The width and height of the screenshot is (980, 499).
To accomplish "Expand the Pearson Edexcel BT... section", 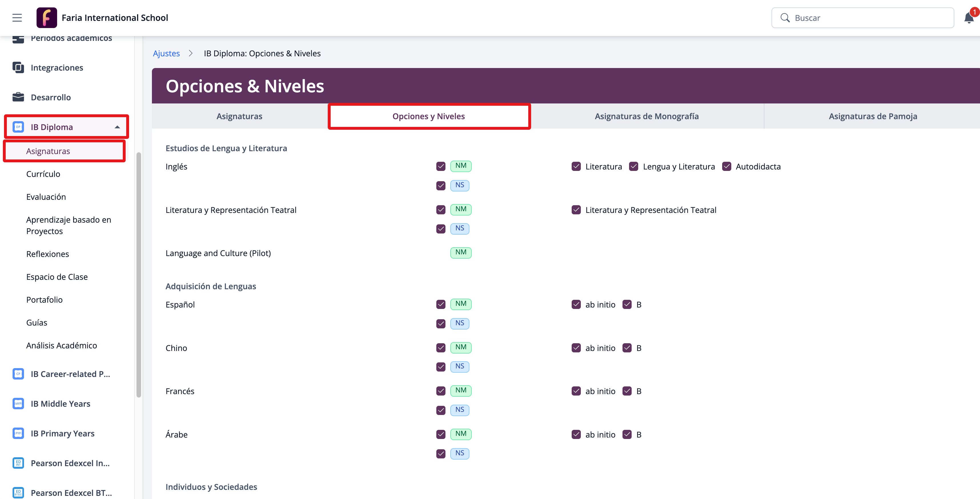I will (x=71, y=492).
